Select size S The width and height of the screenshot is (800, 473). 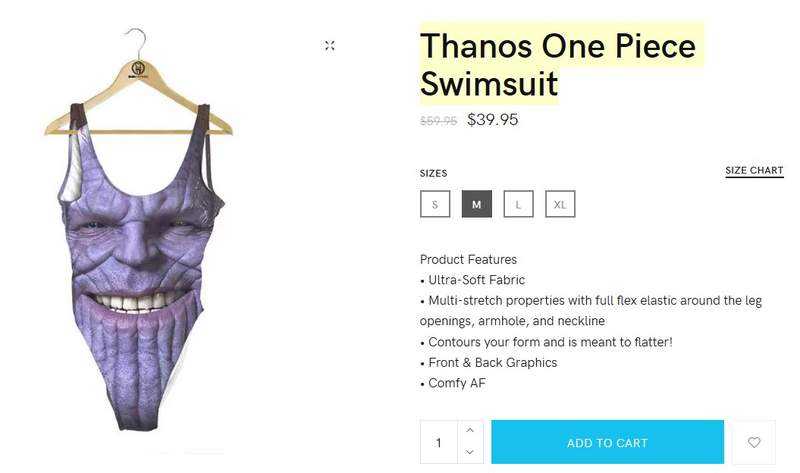point(435,204)
